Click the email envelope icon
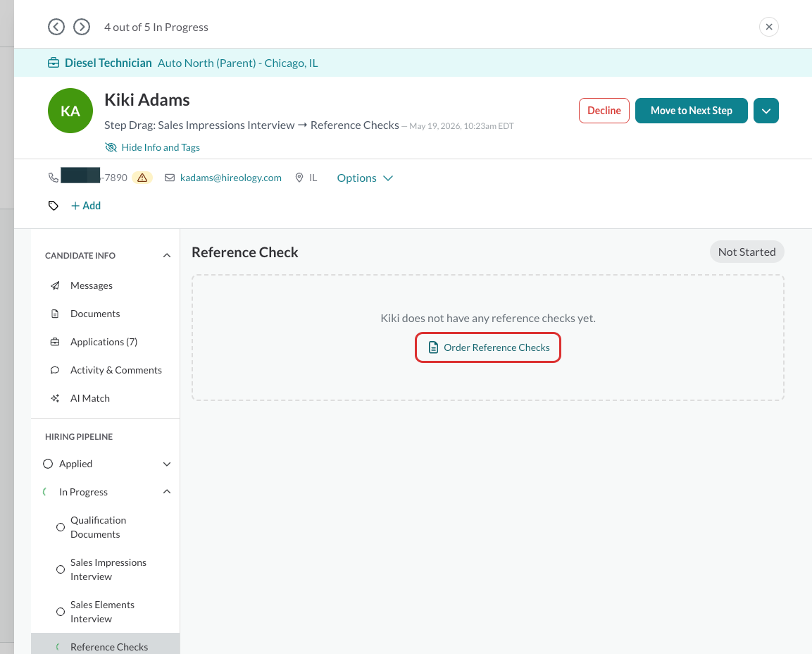Viewport: 812px width, 654px height. (169, 178)
